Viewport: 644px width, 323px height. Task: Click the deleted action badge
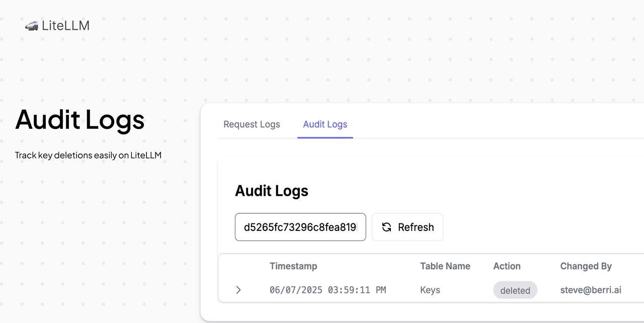tap(515, 290)
